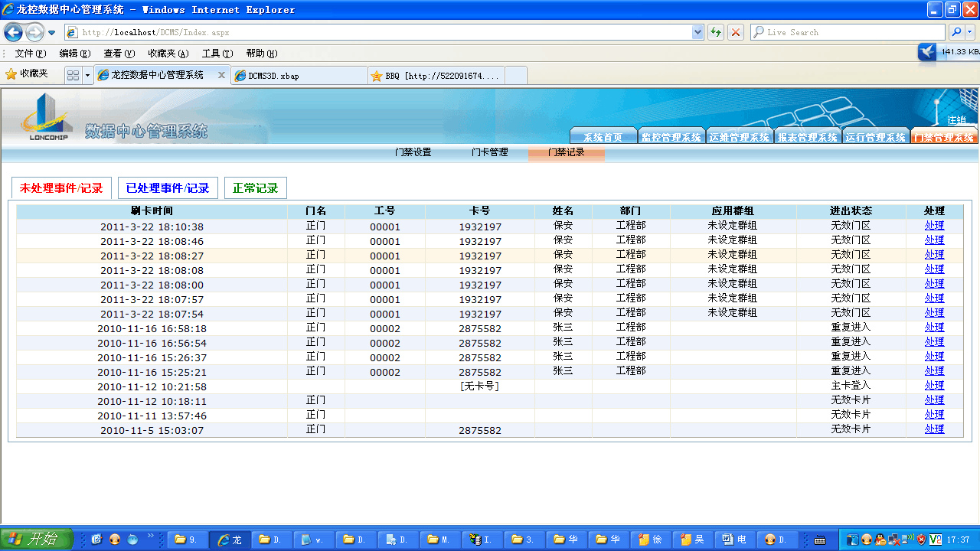Expand the tab list dropdown arrow
The height and width of the screenshot is (551, 980).
point(87,75)
